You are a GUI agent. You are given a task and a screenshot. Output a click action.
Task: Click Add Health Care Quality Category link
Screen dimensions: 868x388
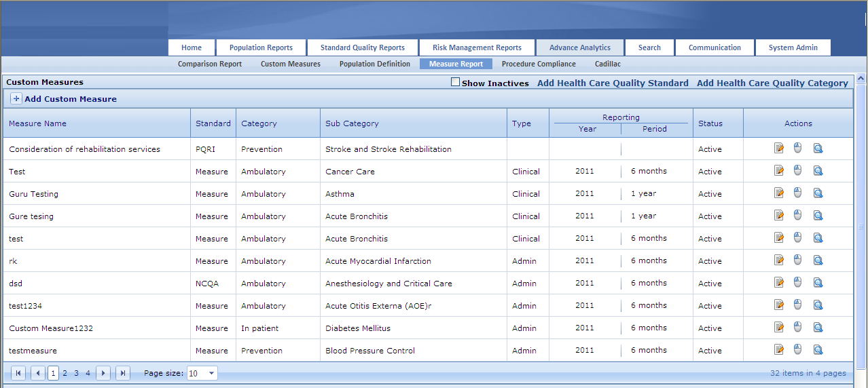772,83
